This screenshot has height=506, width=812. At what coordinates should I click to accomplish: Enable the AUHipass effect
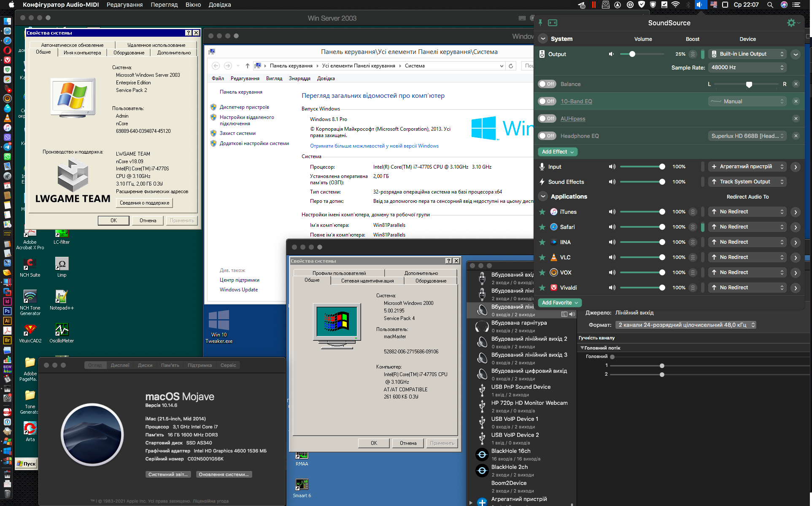[x=547, y=118]
